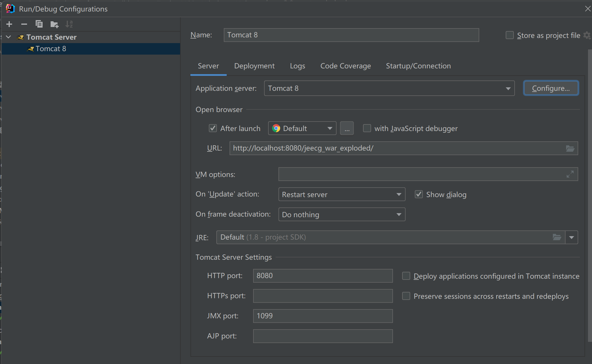592x364 pixels.
Task: Click the Tomcat icon beside Tomcat 8 item
Action: (30, 49)
